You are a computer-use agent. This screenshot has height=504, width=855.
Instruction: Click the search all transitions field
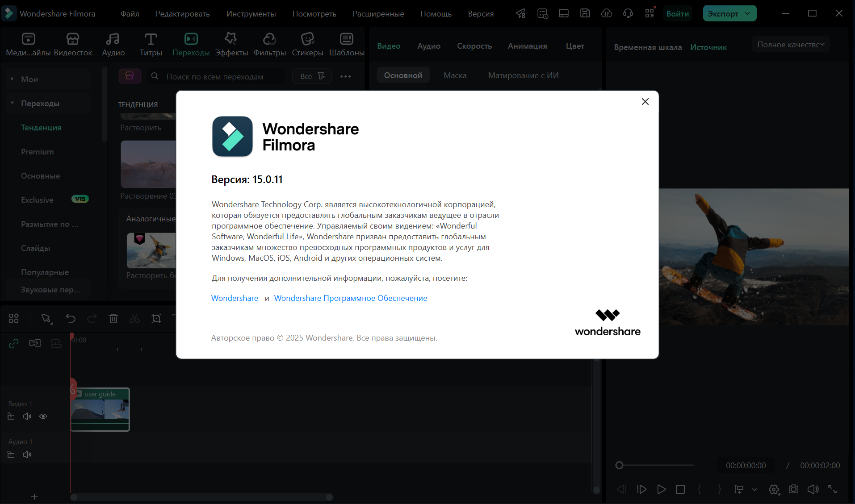click(217, 76)
